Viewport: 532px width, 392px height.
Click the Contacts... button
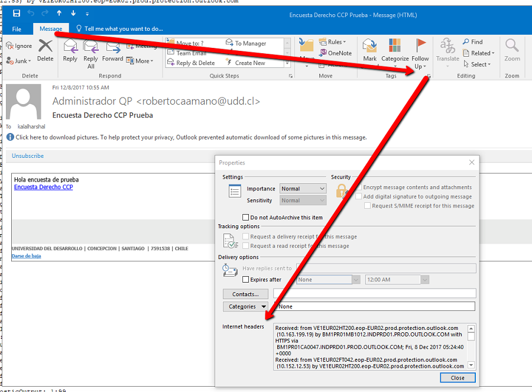pyautogui.click(x=245, y=294)
